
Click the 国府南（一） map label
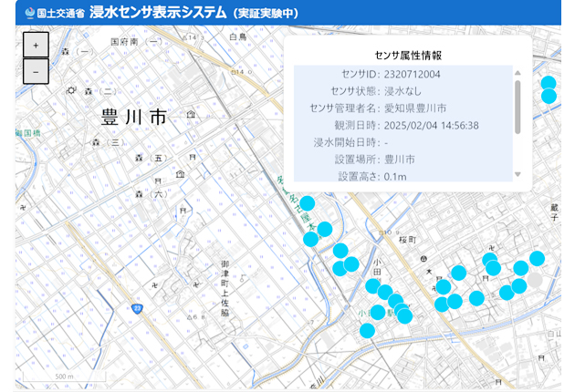click(x=136, y=42)
